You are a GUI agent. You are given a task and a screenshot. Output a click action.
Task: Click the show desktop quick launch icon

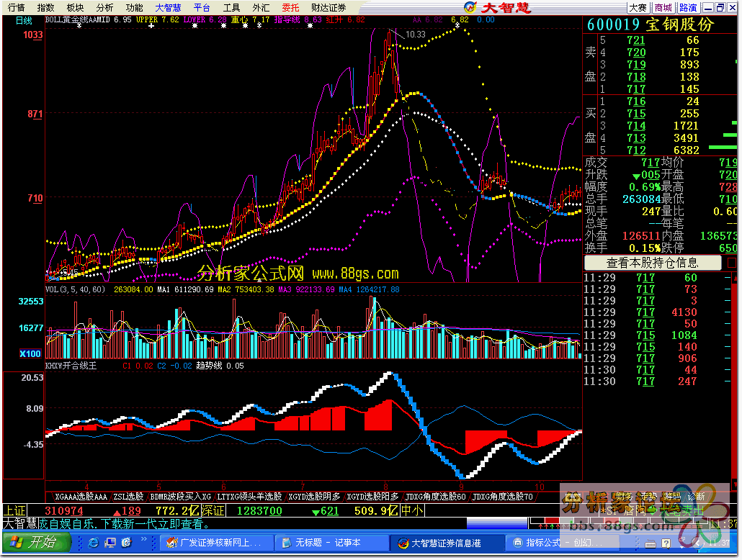tap(110, 543)
